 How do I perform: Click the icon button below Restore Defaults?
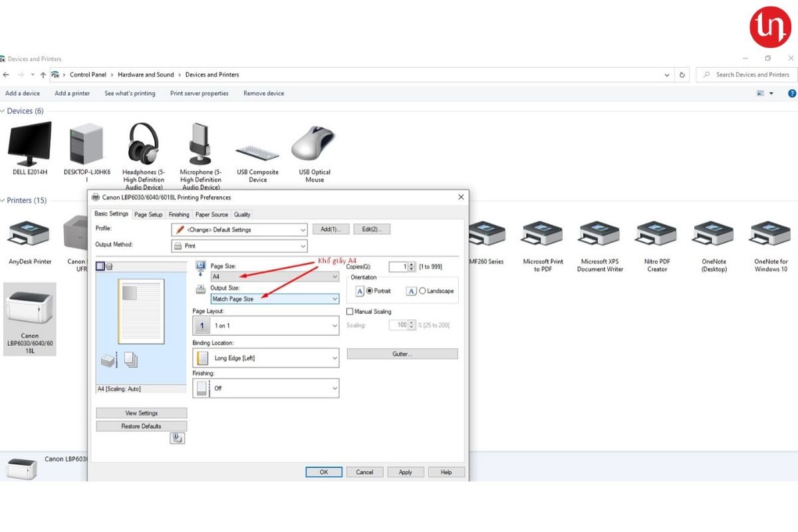point(177,438)
